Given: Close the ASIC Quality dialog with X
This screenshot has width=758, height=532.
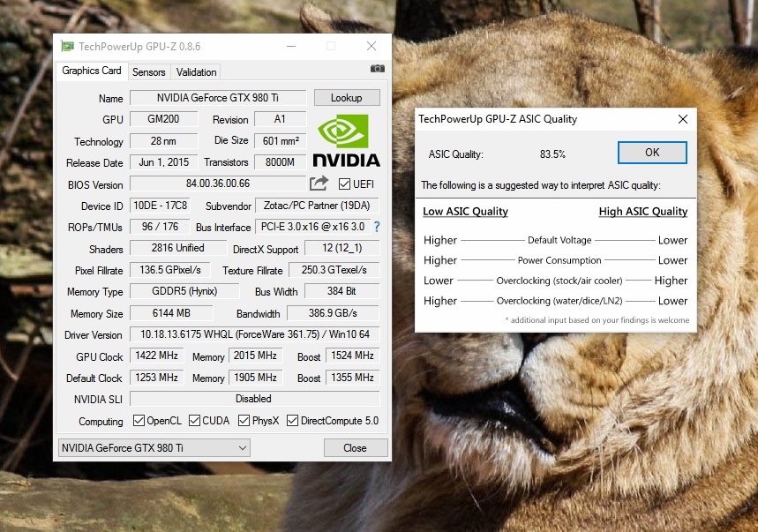Looking at the screenshot, I should (683, 119).
